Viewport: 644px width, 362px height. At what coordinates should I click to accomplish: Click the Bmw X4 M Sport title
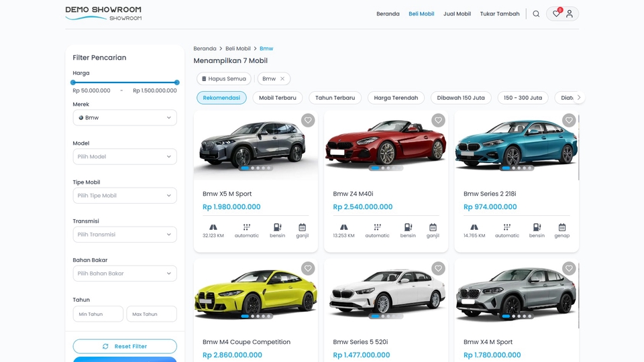pyautogui.click(x=488, y=342)
